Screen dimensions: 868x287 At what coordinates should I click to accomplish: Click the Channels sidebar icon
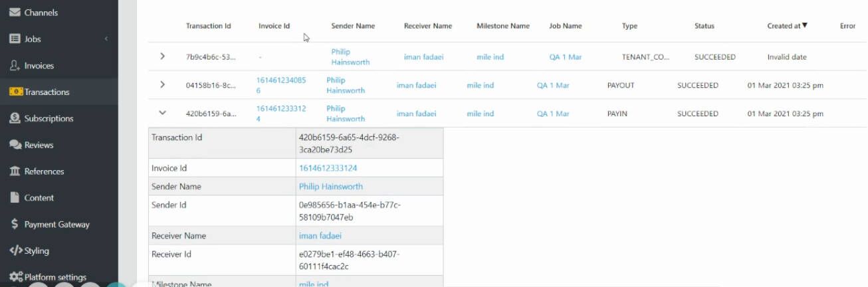[x=15, y=13]
